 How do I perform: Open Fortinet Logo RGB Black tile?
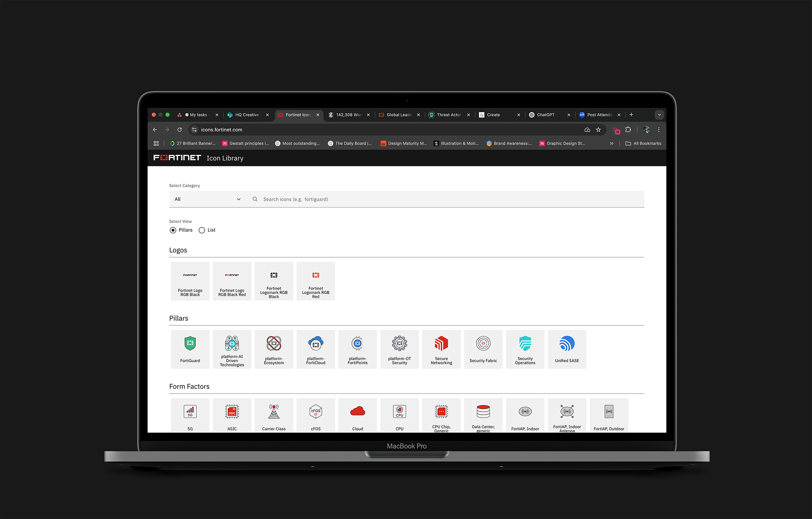pyautogui.click(x=190, y=281)
